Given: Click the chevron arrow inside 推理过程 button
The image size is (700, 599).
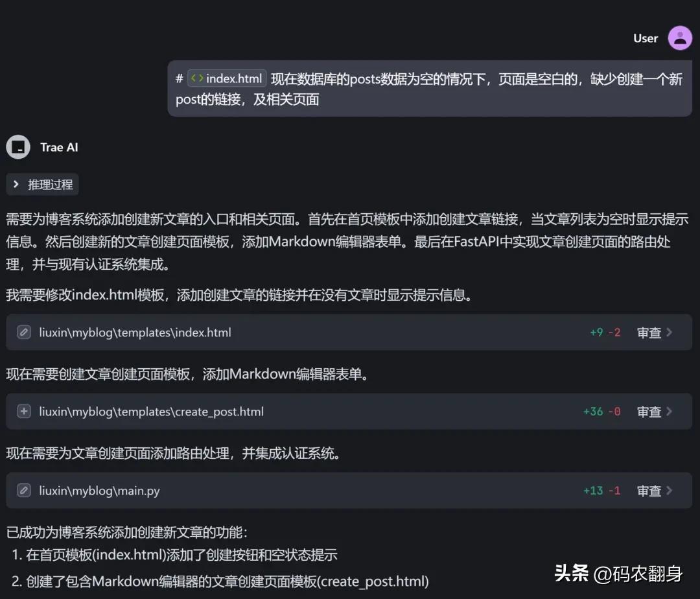Looking at the screenshot, I should tap(17, 184).
